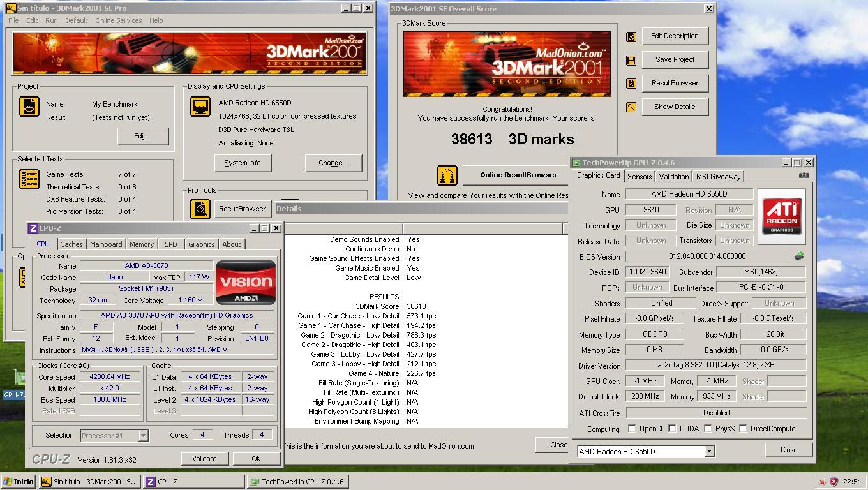Open the Processor #1 selection dropdown

coord(143,436)
